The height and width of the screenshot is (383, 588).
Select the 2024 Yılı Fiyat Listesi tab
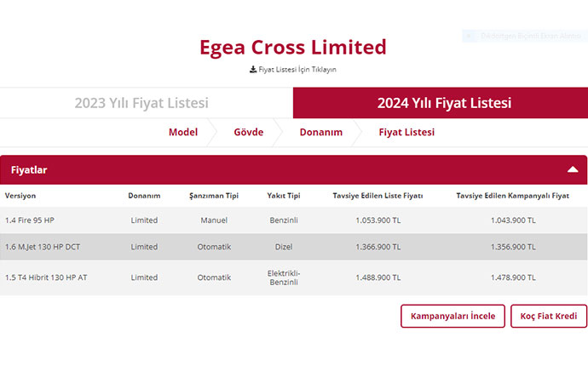[444, 103]
